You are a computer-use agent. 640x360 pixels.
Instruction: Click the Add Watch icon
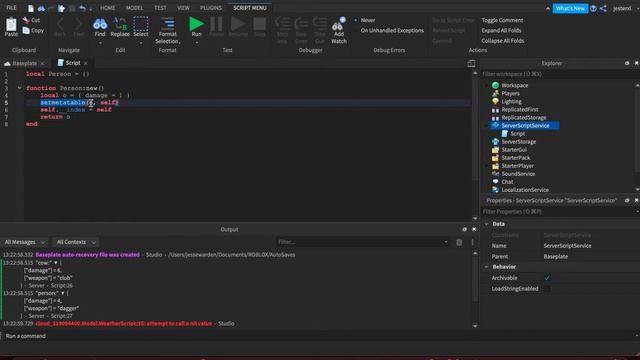[x=339, y=24]
